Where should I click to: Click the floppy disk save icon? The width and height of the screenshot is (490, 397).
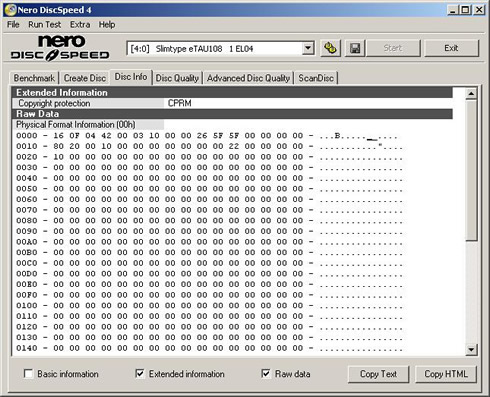tap(355, 48)
